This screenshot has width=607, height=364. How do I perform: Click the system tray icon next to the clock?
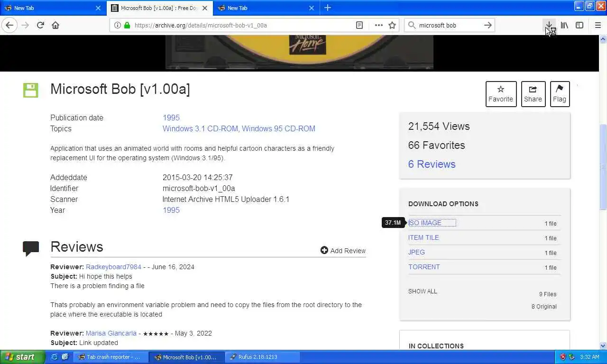[x=572, y=357]
